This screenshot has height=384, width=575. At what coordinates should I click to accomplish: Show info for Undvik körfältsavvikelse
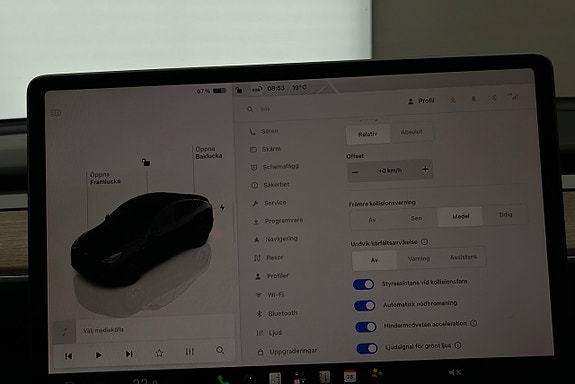424,242
